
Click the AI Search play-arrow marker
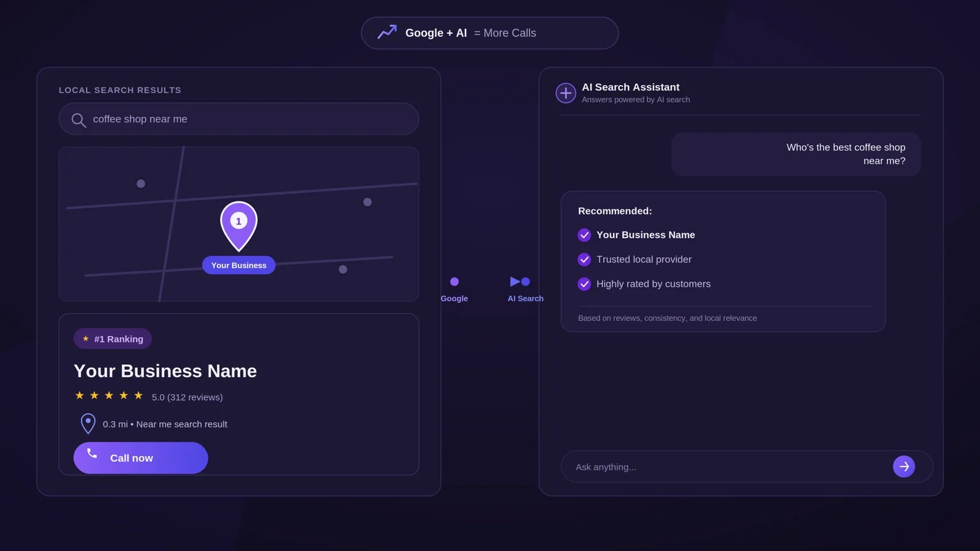click(515, 282)
